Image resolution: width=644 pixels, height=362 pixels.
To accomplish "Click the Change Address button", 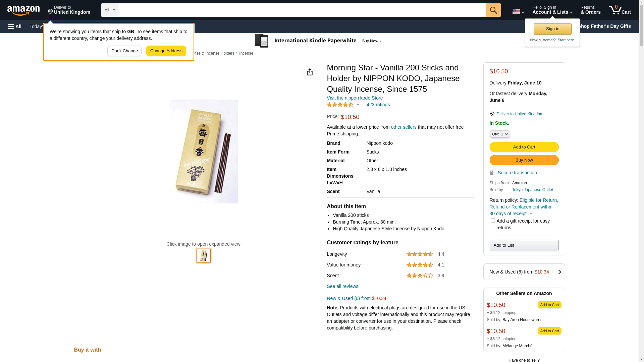I will [x=166, y=51].
